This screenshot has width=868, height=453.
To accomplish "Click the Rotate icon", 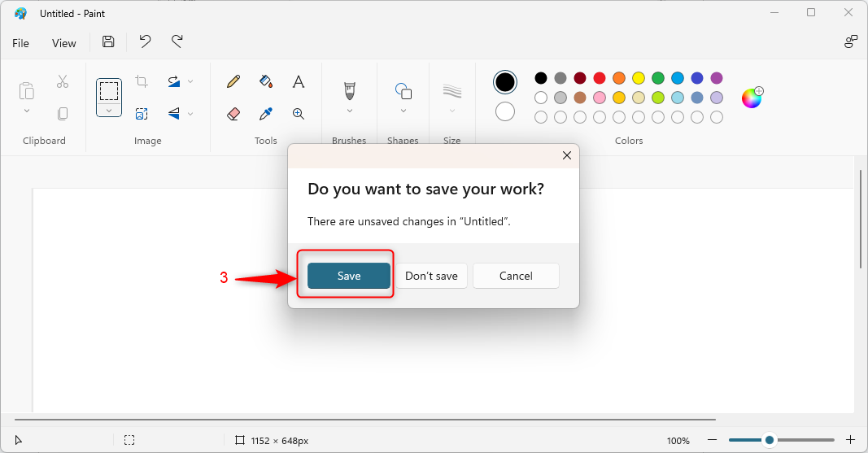I will tap(174, 82).
